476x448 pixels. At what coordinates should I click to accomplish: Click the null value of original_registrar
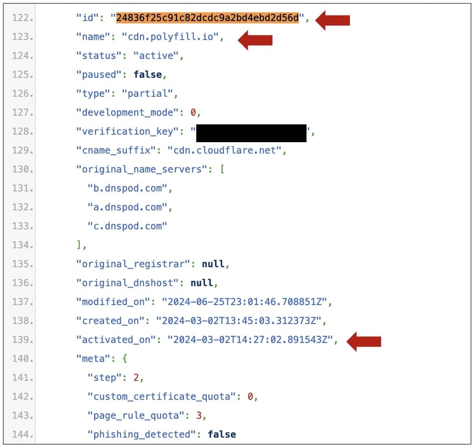tap(213, 264)
